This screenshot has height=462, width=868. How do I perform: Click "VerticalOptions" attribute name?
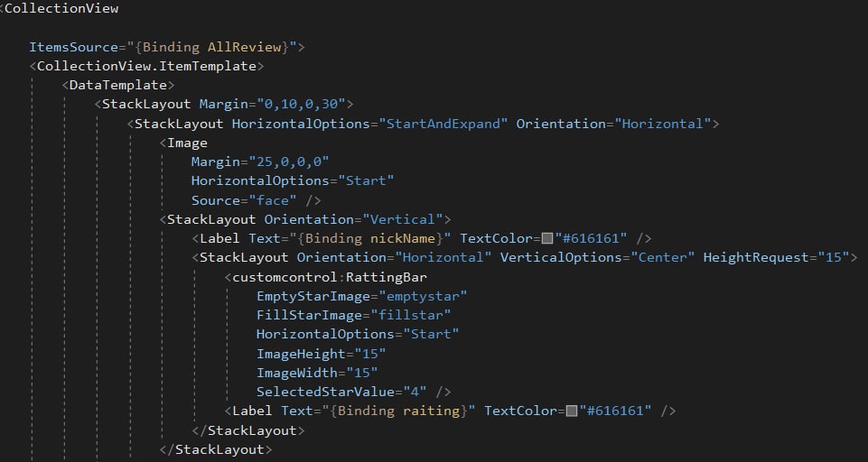561,257
